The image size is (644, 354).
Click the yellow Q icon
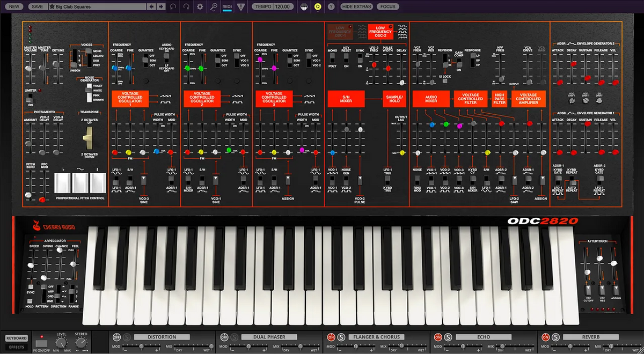(x=318, y=6)
